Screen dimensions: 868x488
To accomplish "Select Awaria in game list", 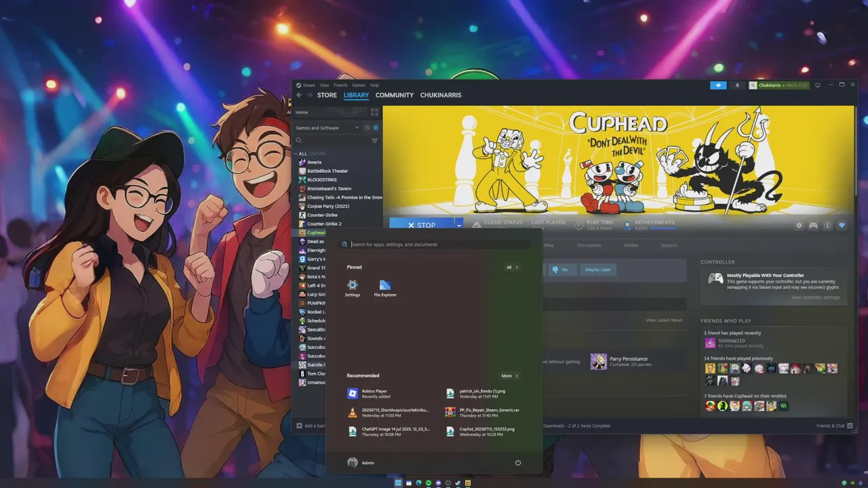I will (x=315, y=162).
